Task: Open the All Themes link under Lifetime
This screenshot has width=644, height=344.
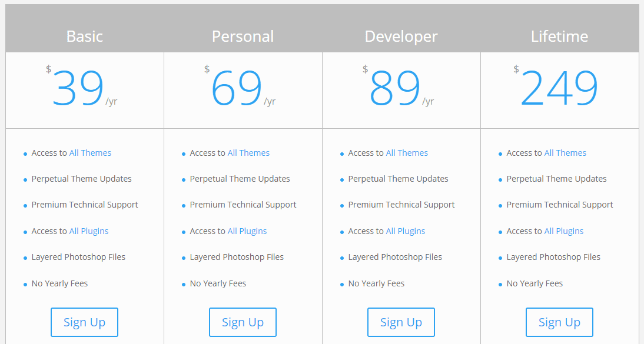Action: (565, 152)
